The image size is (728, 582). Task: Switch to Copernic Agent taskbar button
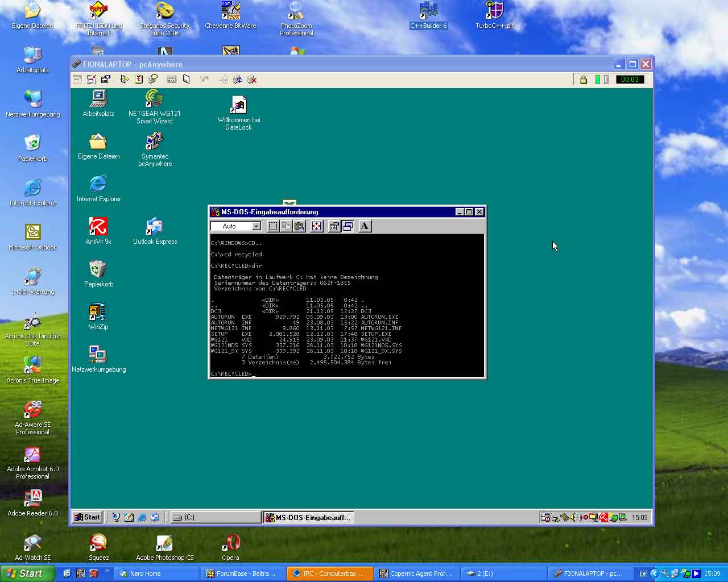417,573
